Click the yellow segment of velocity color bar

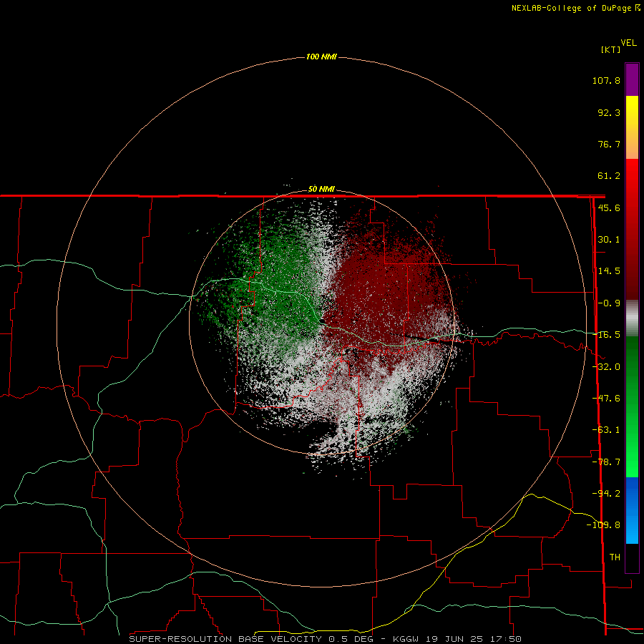pos(632,127)
